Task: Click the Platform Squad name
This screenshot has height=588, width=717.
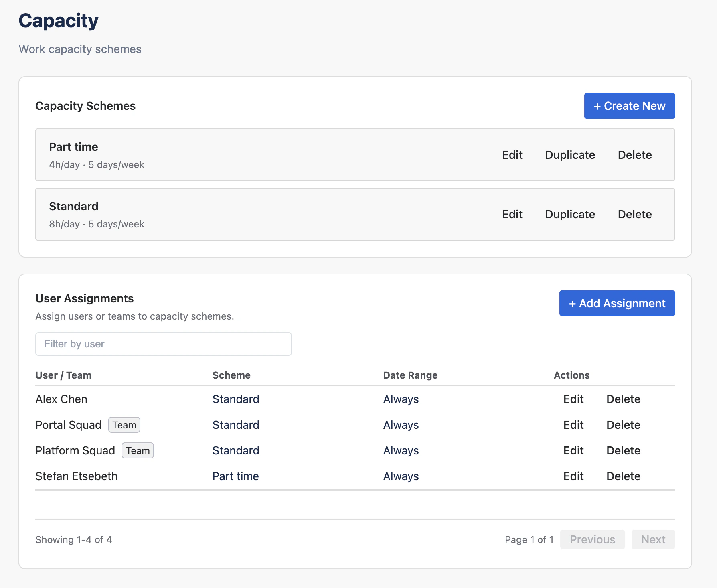Action: pyautogui.click(x=75, y=450)
